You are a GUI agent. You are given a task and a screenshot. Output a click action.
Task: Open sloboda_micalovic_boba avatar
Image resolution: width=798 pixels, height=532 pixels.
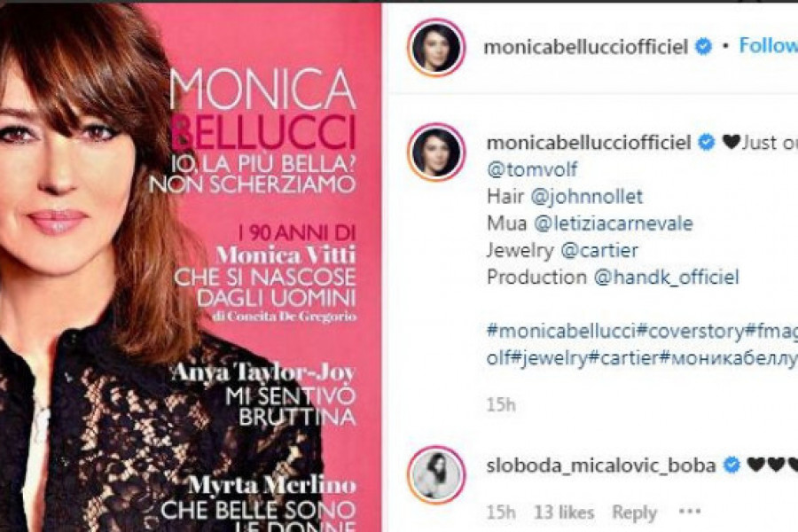[436, 475]
